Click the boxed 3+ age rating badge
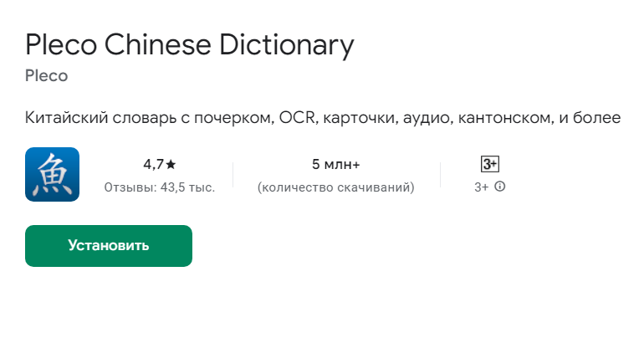This screenshot has width=644, height=338. tap(490, 164)
